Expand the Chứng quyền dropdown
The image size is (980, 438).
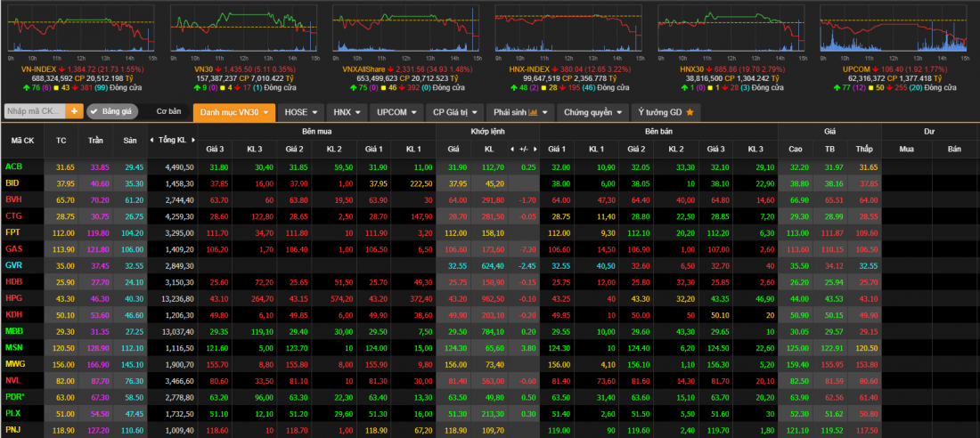(x=592, y=112)
